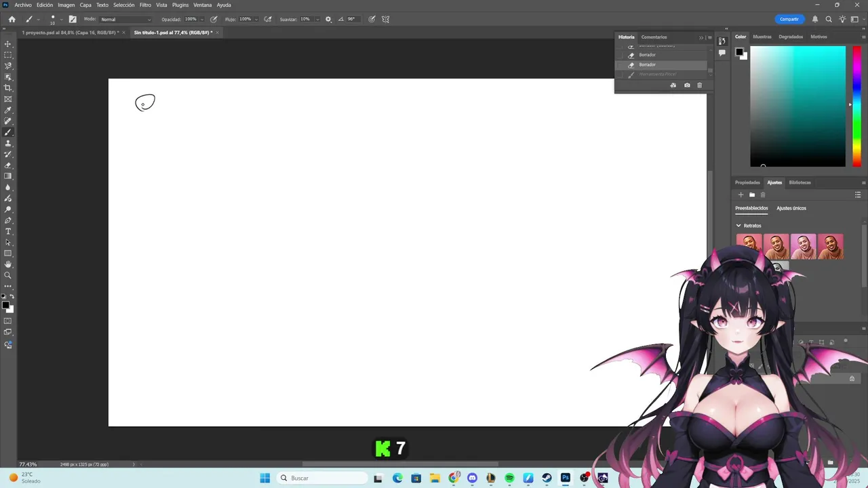
Task: Open Ajustes únicos section
Action: tap(791, 208)
